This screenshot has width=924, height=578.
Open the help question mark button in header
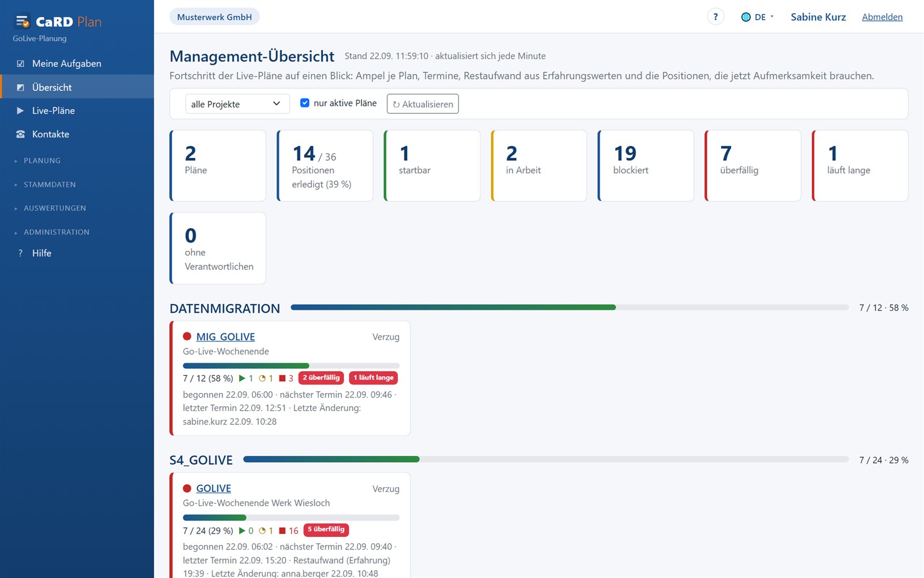[x=716, y=17]
